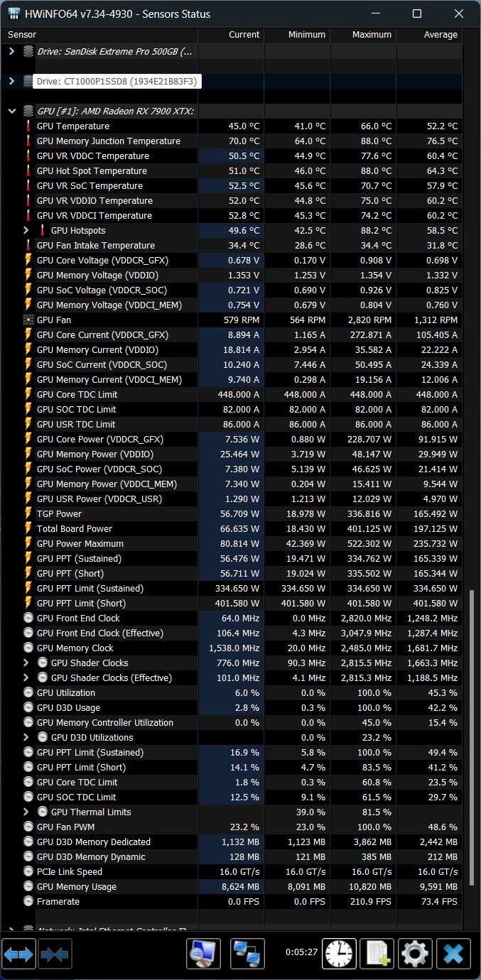This screenshot has height=980, width=481.
Task: Click the HWiNFO64 title bar app icon
Action: [13, 13]
